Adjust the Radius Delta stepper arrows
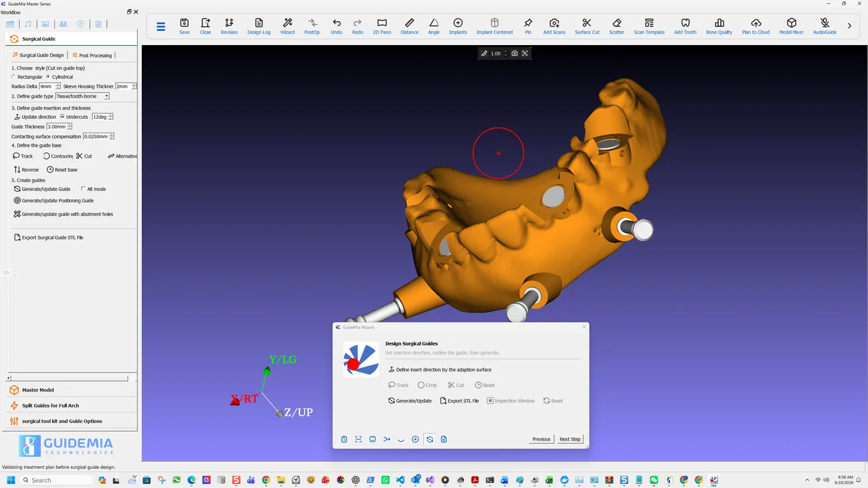This screenshot has width=868, height=488. (58, 86)
